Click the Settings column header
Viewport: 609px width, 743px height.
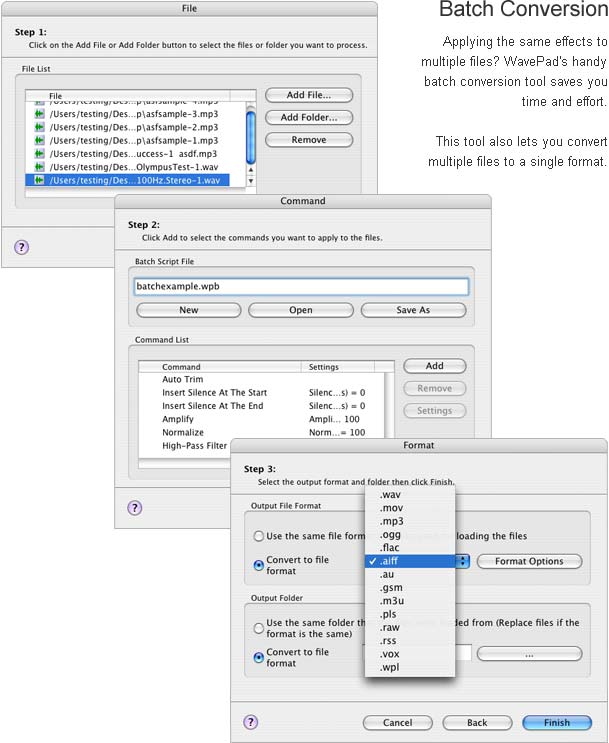pyautogui.click(x=337, y=367)
